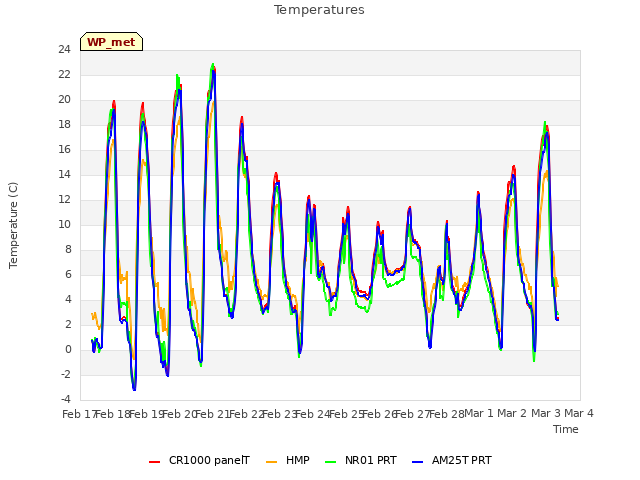This screenshot has width=640, height=480.
Task: Click the Mar 2 x-axis label
Action: coord(512,413)
